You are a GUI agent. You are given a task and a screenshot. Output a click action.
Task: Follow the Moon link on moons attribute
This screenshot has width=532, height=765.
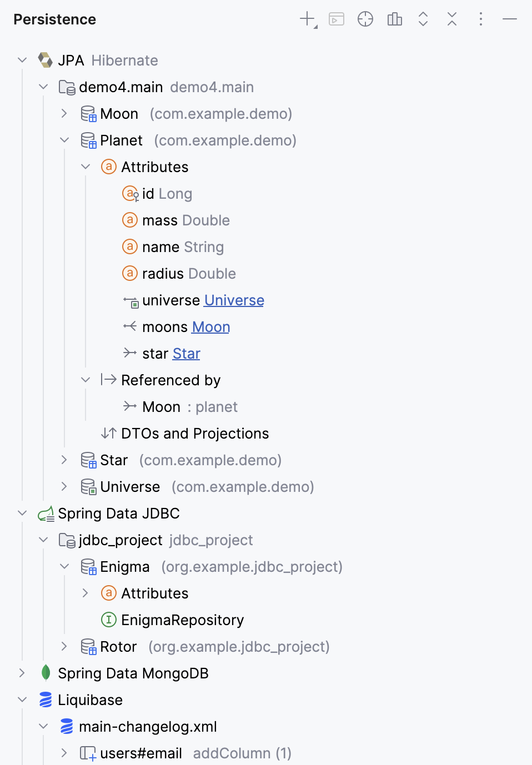point(210,326)
